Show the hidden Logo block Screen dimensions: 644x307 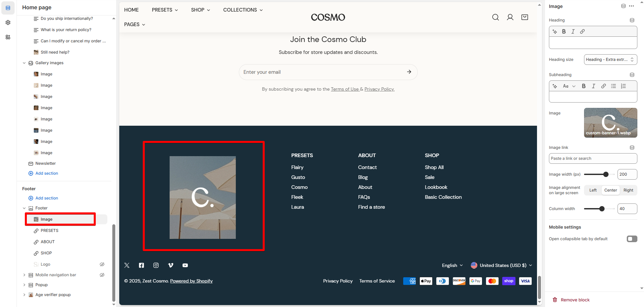click(102, 264)
